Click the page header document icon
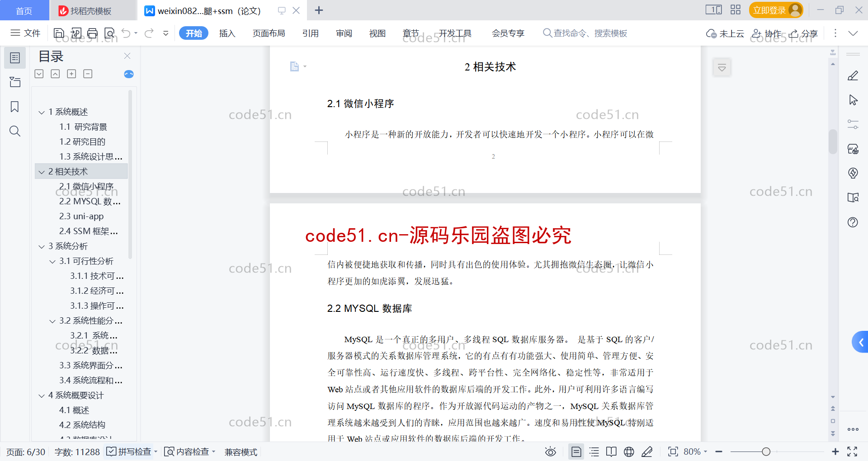The width and height of the screenshot is (868, 461). coord(294,66)
